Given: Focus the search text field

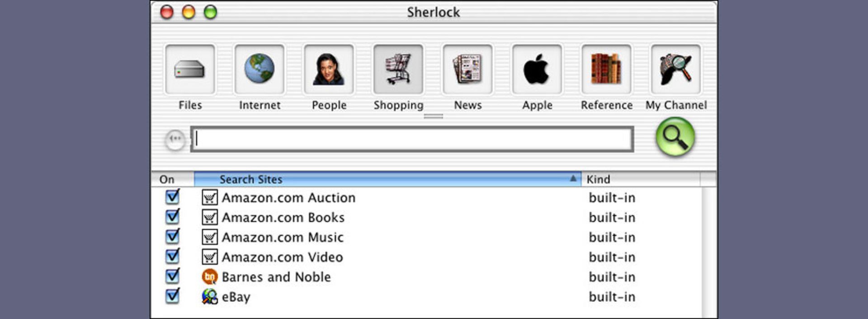Looking at the screenshot, I should (x=412, y=139).
